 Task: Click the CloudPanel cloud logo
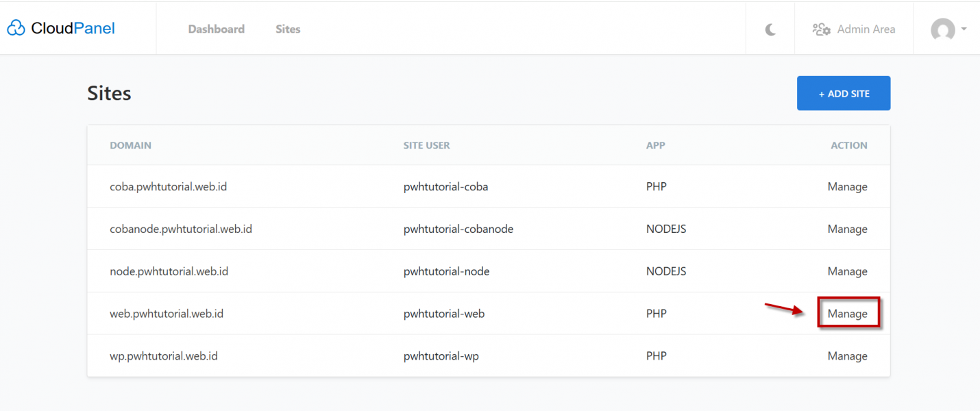coord(16,28)
